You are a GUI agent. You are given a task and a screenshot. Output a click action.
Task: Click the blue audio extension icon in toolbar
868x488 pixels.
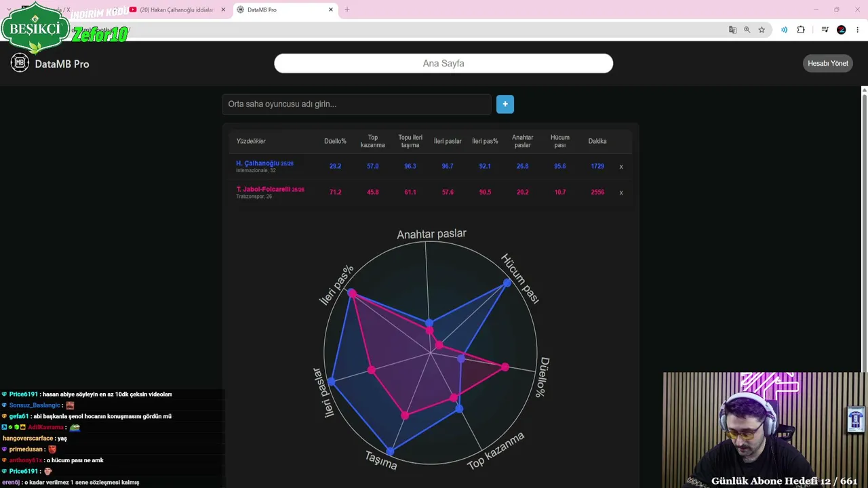784,30
